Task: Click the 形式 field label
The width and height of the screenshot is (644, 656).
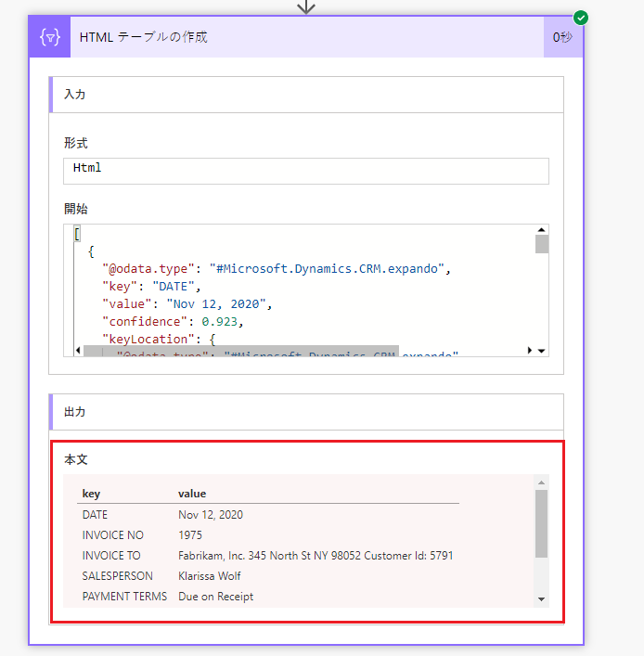Action: tap(76, 144)
